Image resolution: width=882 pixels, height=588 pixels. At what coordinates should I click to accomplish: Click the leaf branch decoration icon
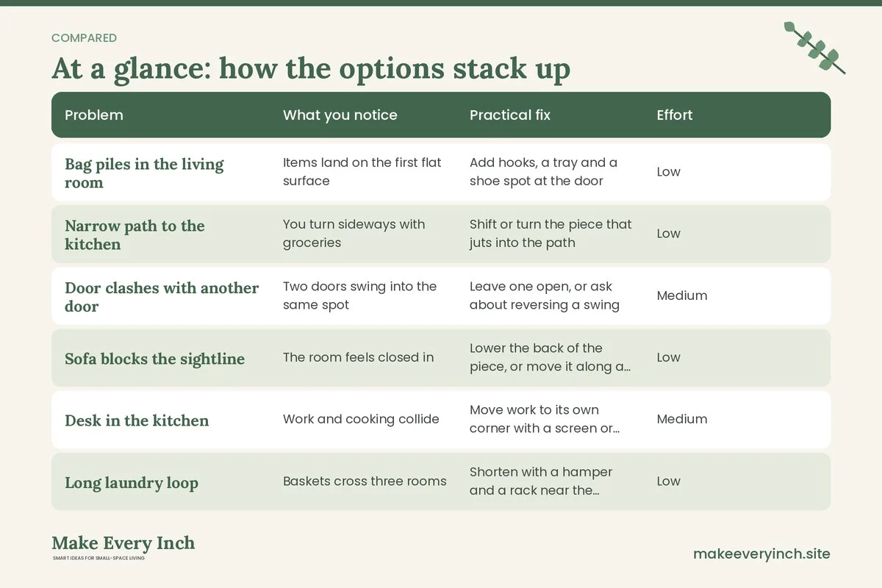(x=814, y=48)
